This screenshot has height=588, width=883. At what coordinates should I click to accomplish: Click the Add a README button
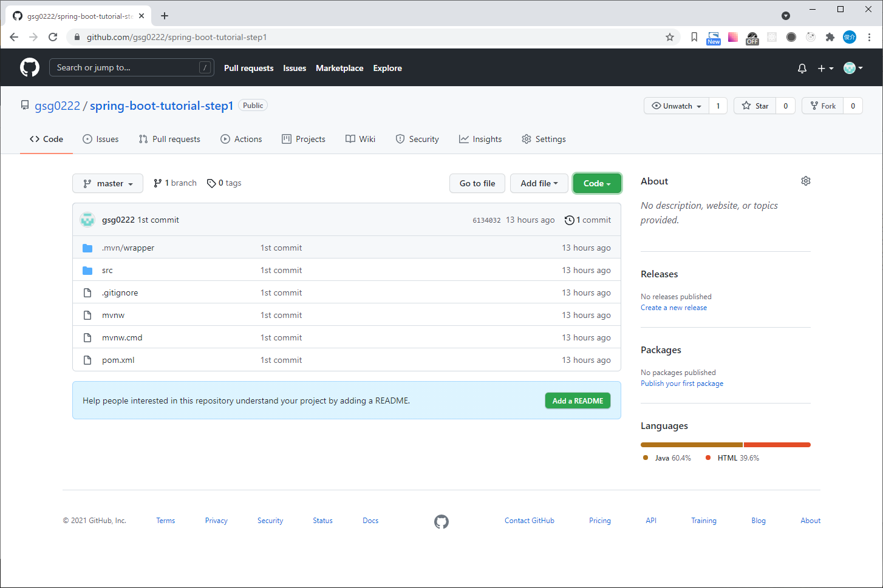tap(578, 400)
